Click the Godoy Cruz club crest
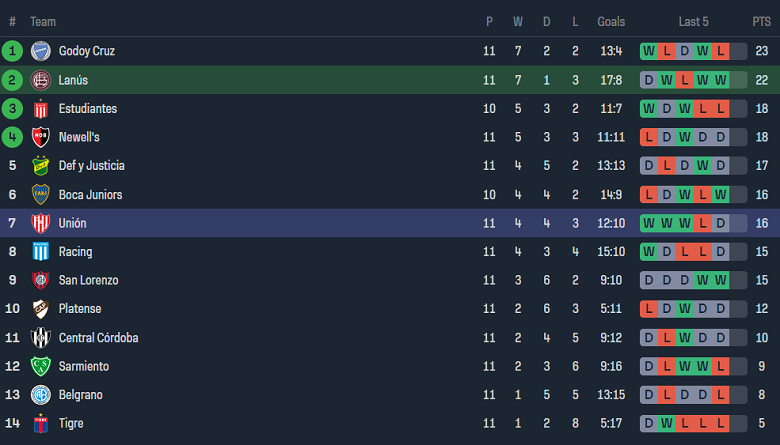This screenshot has height=445, width=780. (41, 51)
